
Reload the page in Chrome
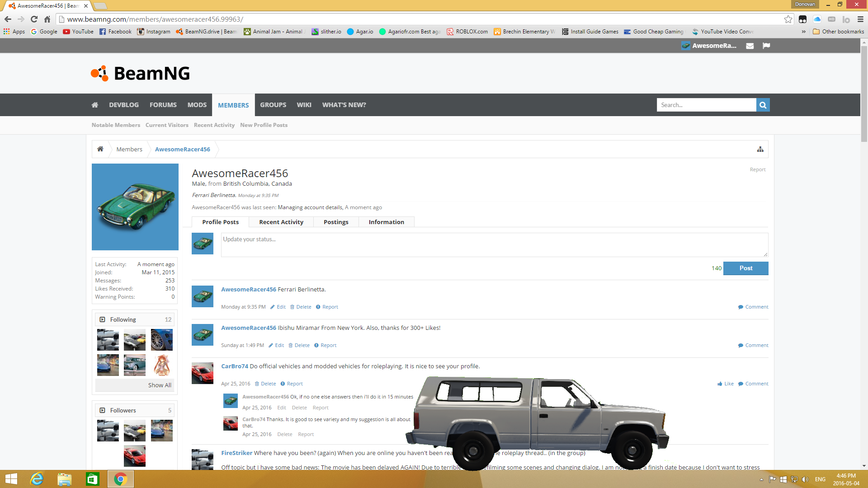pyautogui.click(x=34, y=19)
